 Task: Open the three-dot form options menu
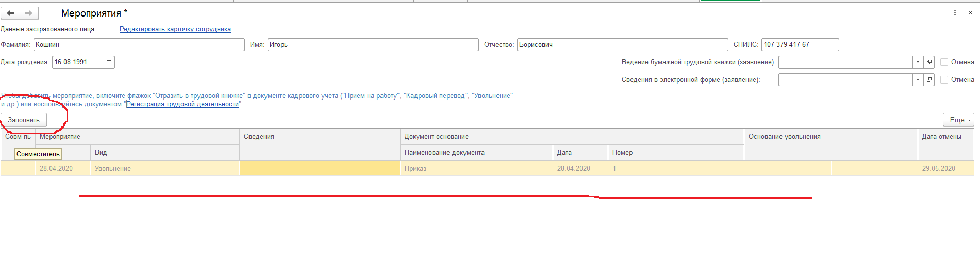[955, 13]
